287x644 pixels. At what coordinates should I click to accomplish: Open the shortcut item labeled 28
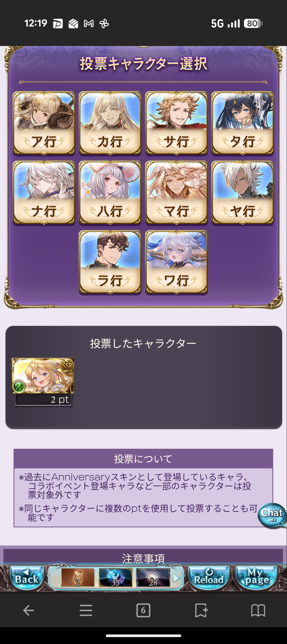[x=153, y=578]
